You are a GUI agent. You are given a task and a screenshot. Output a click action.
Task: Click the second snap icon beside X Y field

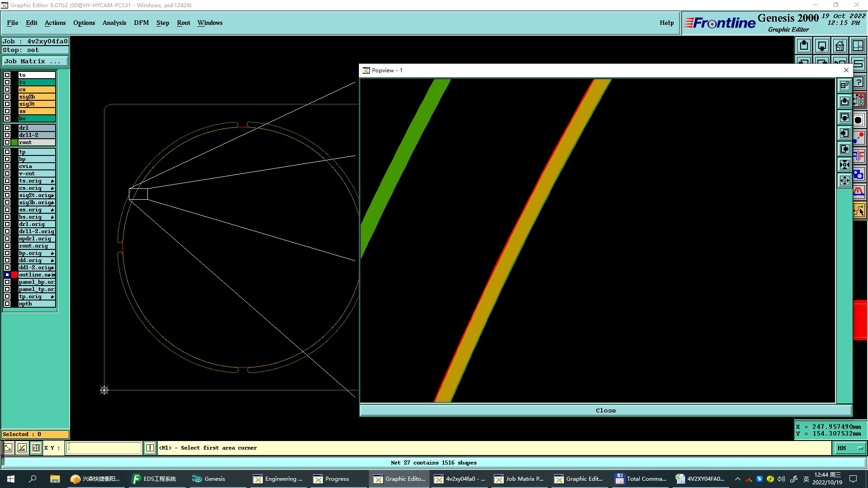22,448
